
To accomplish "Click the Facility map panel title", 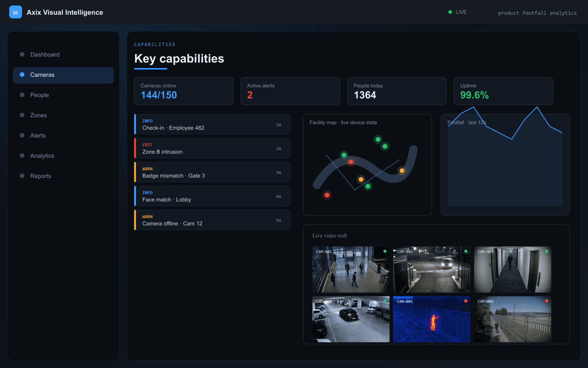I will click(343, 122).
